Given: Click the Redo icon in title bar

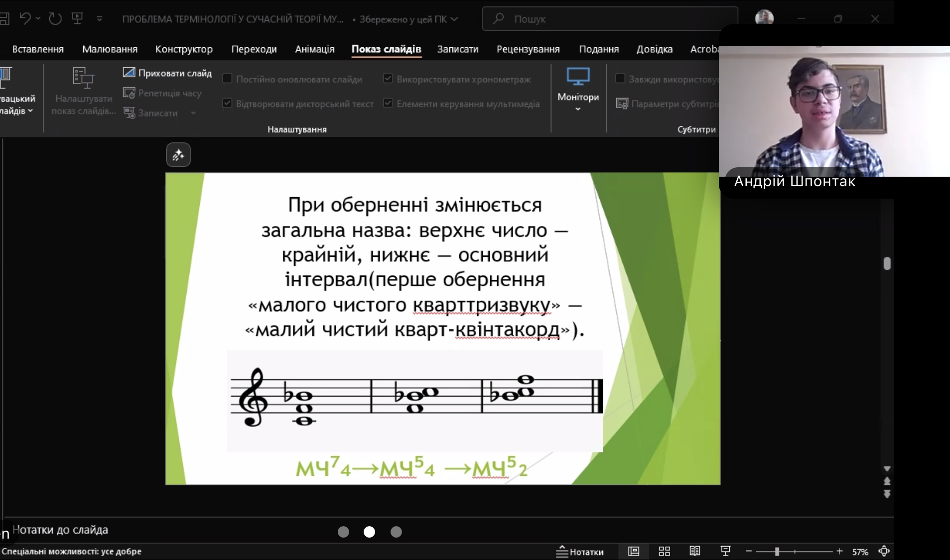Looking at the screenshot, I should point(55,18).
